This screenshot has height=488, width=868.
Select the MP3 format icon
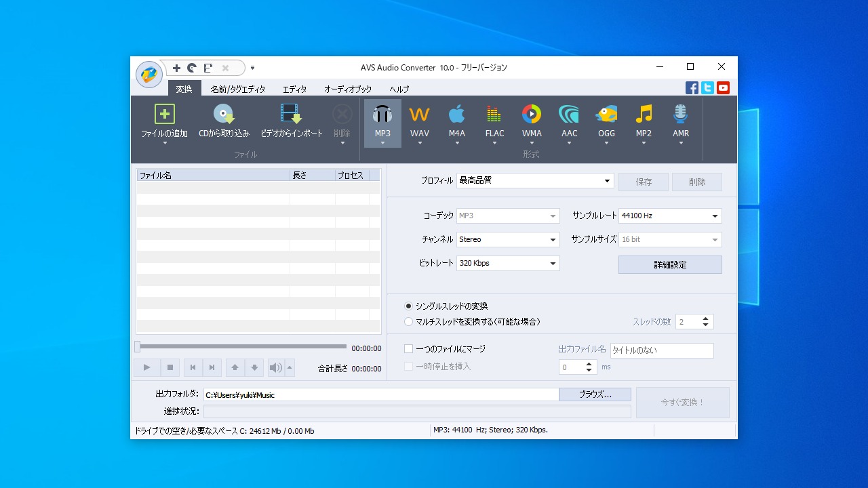(382, 114)
